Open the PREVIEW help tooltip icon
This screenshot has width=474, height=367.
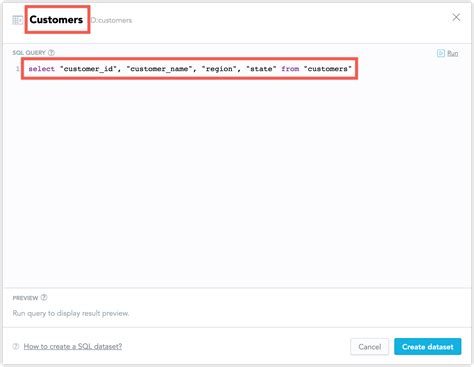pyautogui.click(x=44, y=298)
